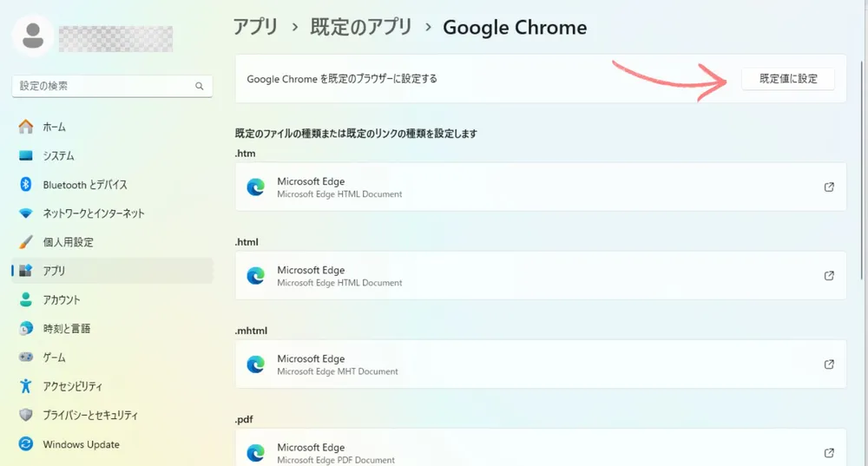868x466 pixels.
Task: Open ゲーム settings page
Action: pos(112,357)
